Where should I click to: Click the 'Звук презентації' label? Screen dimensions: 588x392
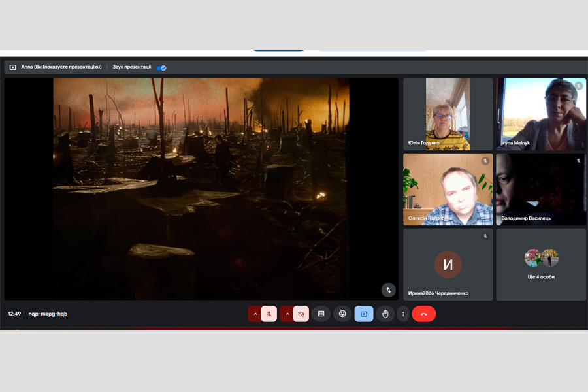point(132,67)
